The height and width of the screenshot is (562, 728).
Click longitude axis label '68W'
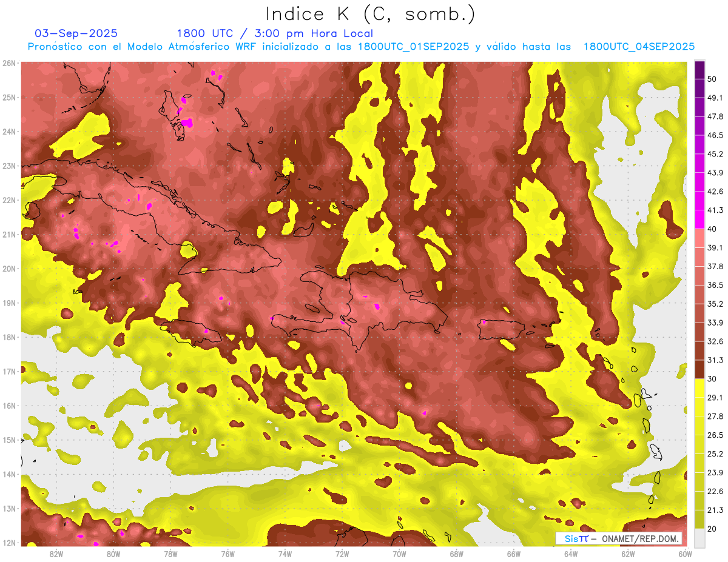[456, 554]
